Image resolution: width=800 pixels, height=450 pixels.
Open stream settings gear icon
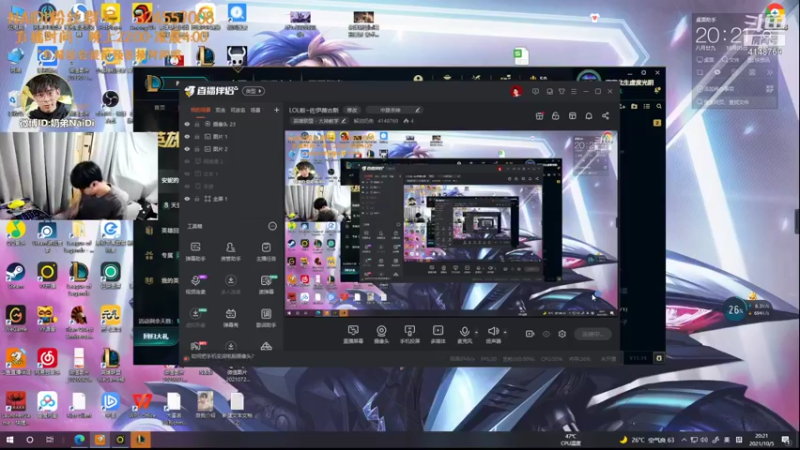[562, 334]
